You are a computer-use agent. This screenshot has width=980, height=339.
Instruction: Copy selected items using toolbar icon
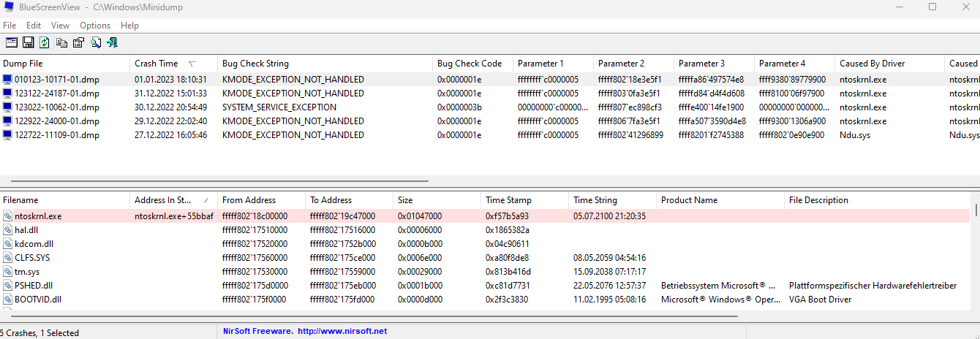pos(61,42)
